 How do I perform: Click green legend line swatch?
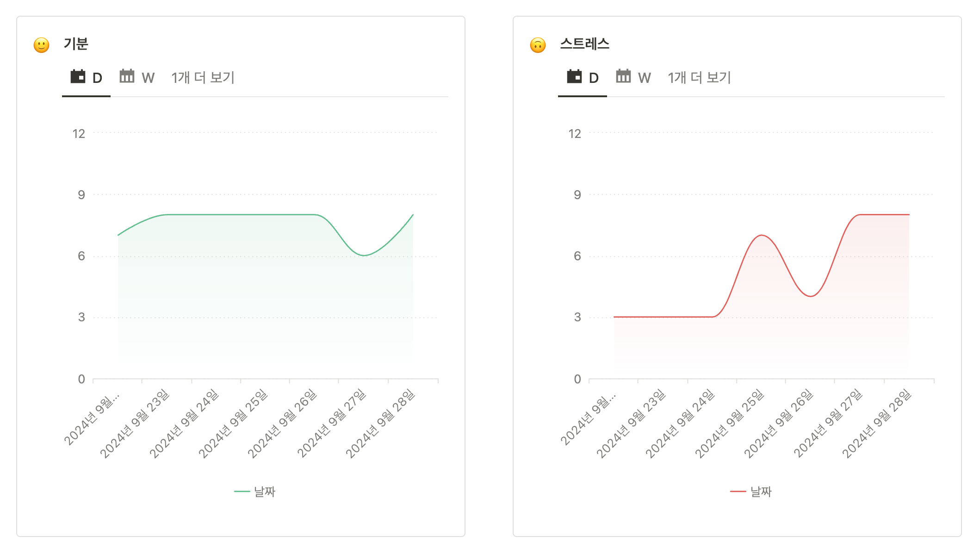[242, 491]
